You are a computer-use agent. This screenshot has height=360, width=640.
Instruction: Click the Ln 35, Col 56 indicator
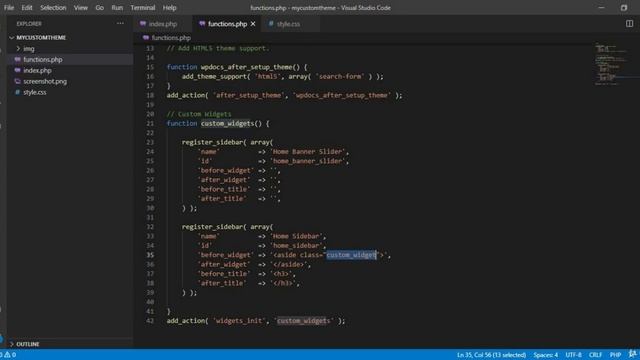click(491, 355)
